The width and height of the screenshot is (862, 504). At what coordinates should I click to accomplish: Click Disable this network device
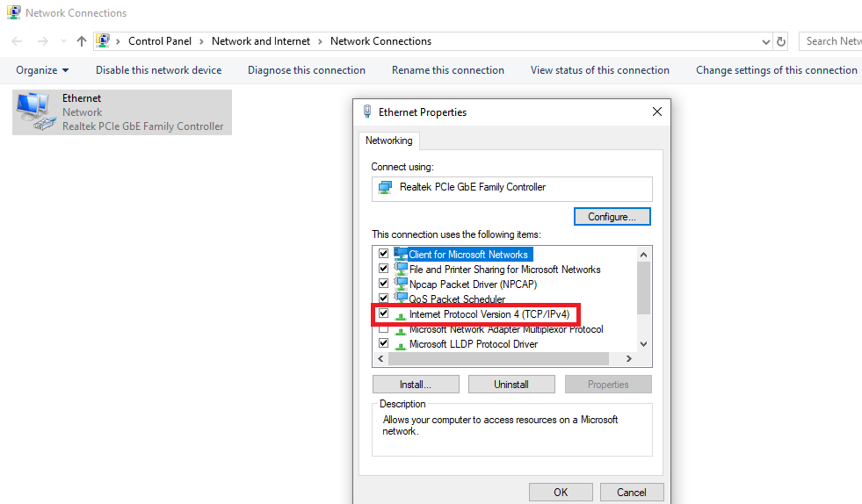(158, 70)
